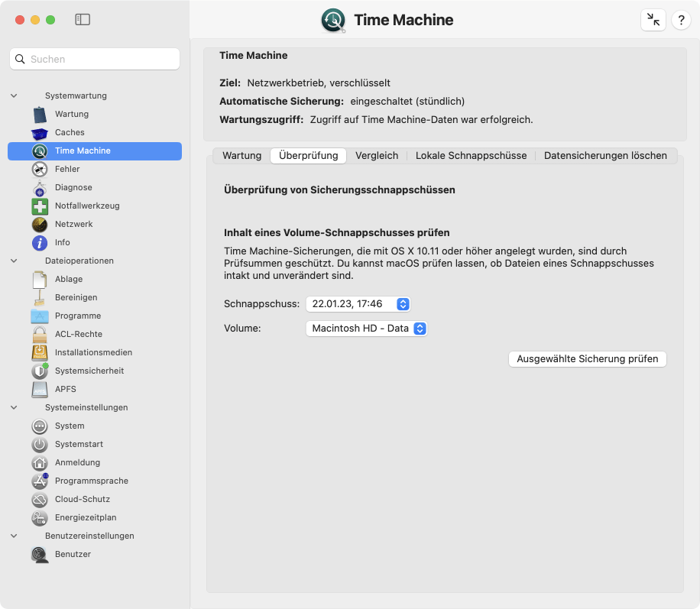Click the Systemwartung section heading
700x609 pixels.
[76, 96]
